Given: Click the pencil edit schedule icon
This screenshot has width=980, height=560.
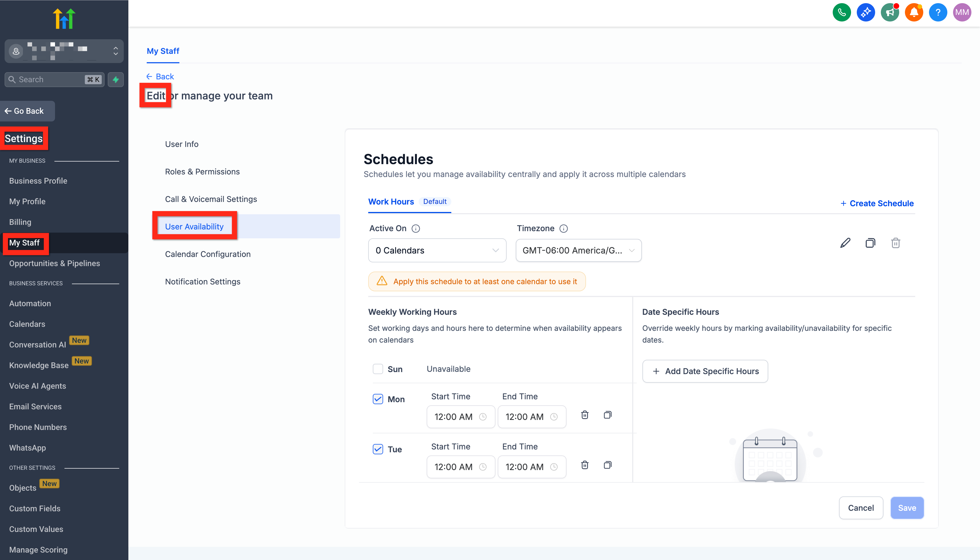Looking at the screenshot, I should click(845, 243).
